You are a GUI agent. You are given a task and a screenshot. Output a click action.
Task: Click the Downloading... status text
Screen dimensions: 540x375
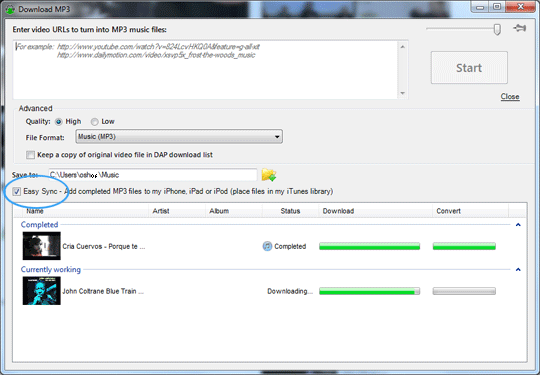click(290, 291)
